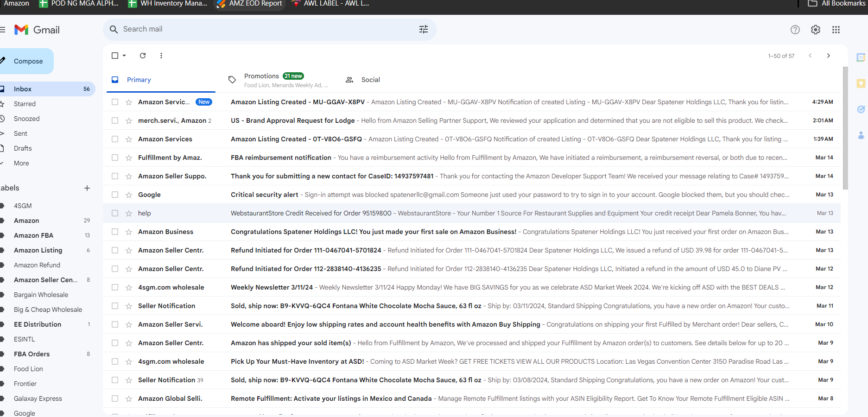Image resolution: width=868 pixels, height=417 pixels.
Task: Select the FBA reimbursement notification email checkbox
Action: pyautogui.click(x=115, y=158)
